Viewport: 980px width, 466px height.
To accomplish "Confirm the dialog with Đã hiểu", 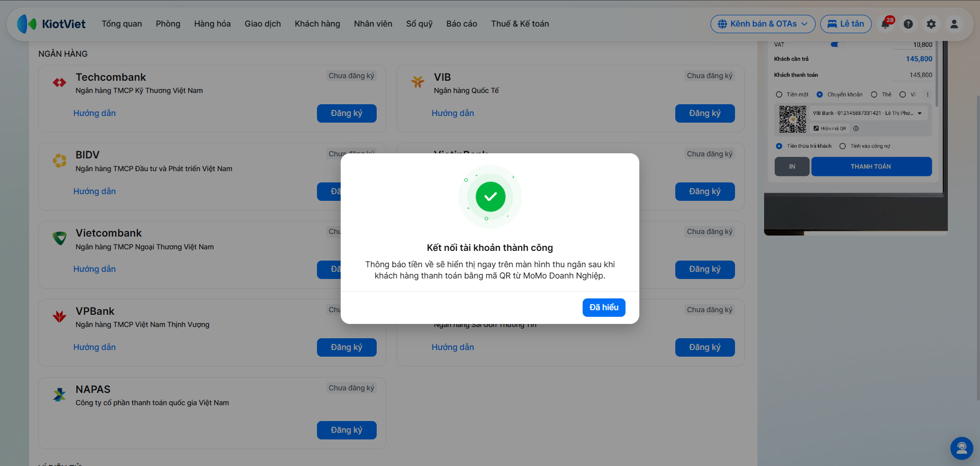I will point(604,308).
